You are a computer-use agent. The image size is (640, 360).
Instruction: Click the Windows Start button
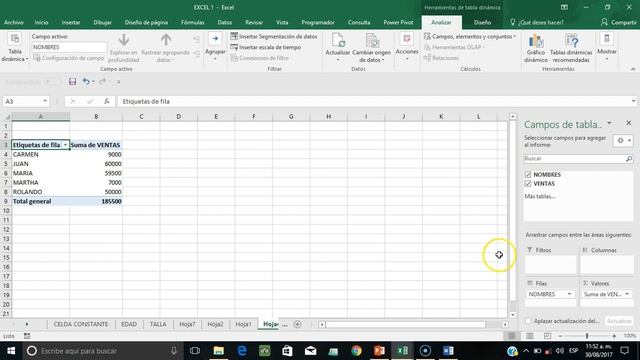click(11, 351)
